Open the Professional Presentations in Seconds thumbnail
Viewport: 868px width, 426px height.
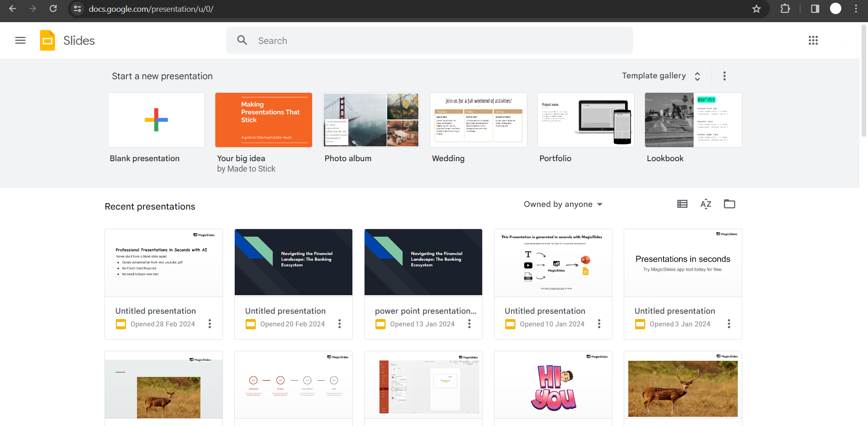coord(164,263)
